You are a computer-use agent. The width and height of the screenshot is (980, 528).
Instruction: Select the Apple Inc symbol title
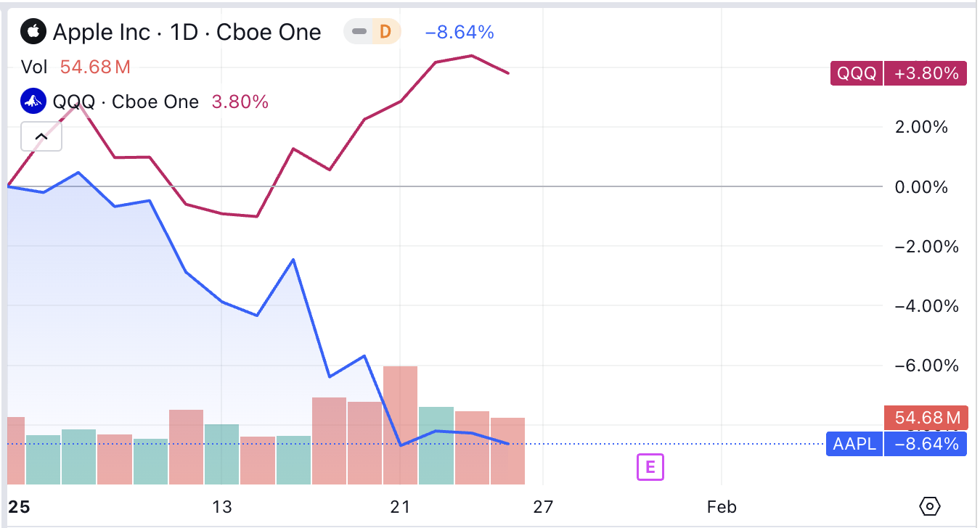187,32
